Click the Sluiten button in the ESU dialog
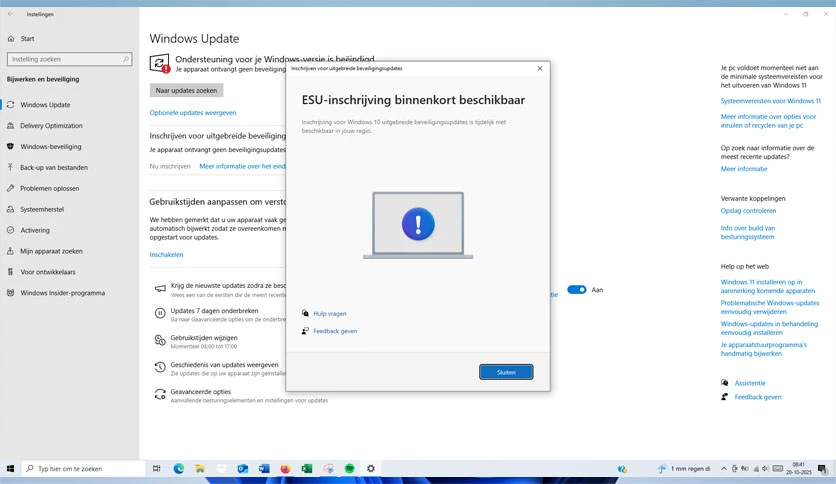This screenshot has height=484, width=836. pyautogui.click(x=506, y=372)
